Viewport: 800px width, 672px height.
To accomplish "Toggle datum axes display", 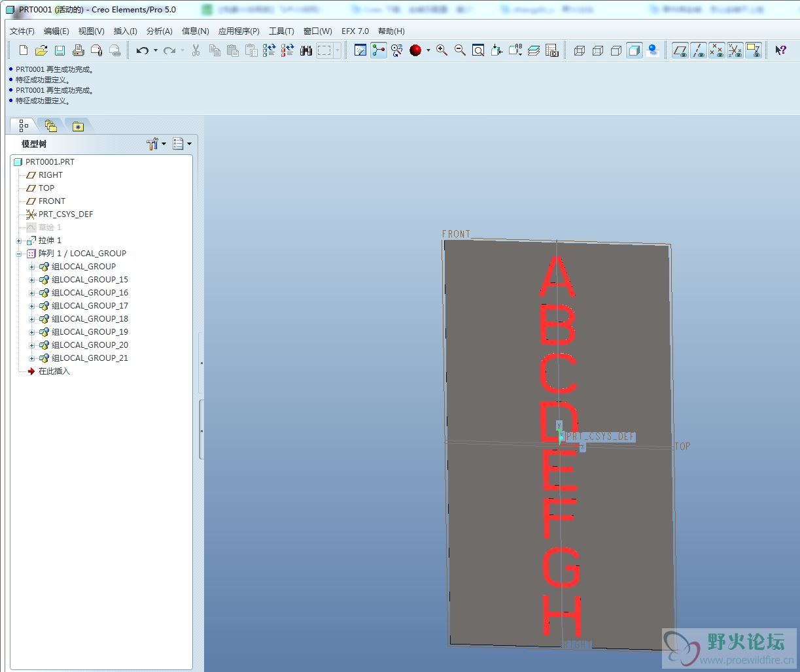I will (x=699, y=50).
